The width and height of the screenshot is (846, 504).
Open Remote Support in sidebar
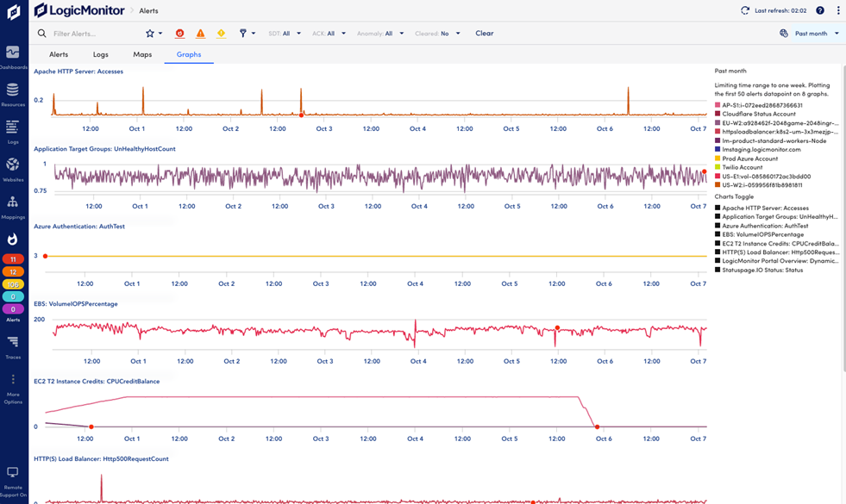(13, 482)
